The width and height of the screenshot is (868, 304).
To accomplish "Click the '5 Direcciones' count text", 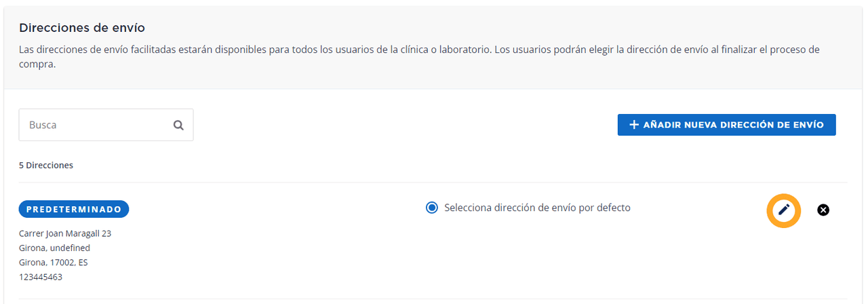I will (x=46, y=165).
